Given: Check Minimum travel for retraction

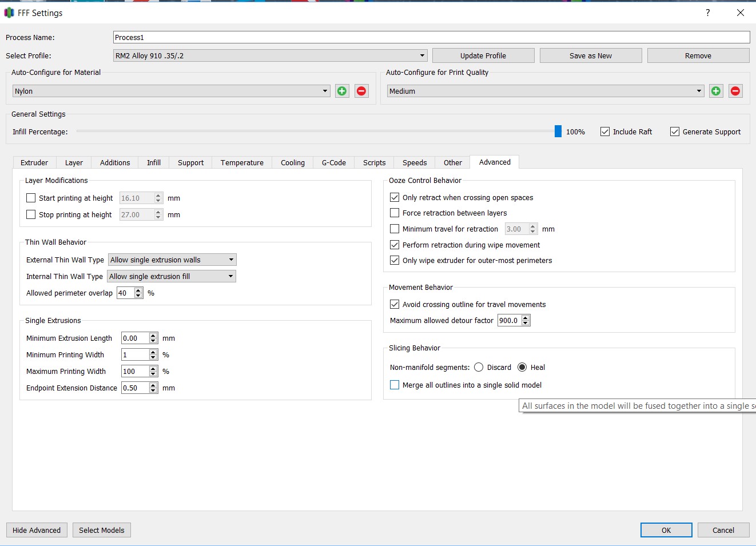Looking at the screenshot, I should [395, 229].
